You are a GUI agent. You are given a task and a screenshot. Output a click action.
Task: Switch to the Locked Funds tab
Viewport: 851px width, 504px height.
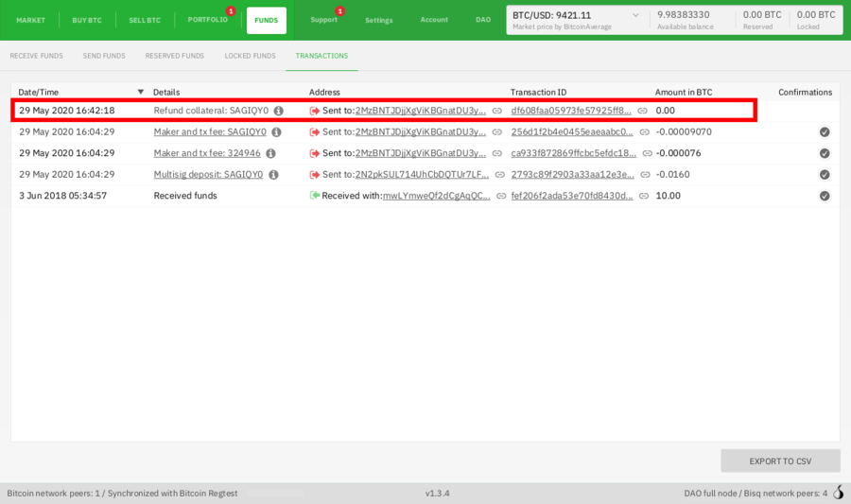(x=250, y=56)
